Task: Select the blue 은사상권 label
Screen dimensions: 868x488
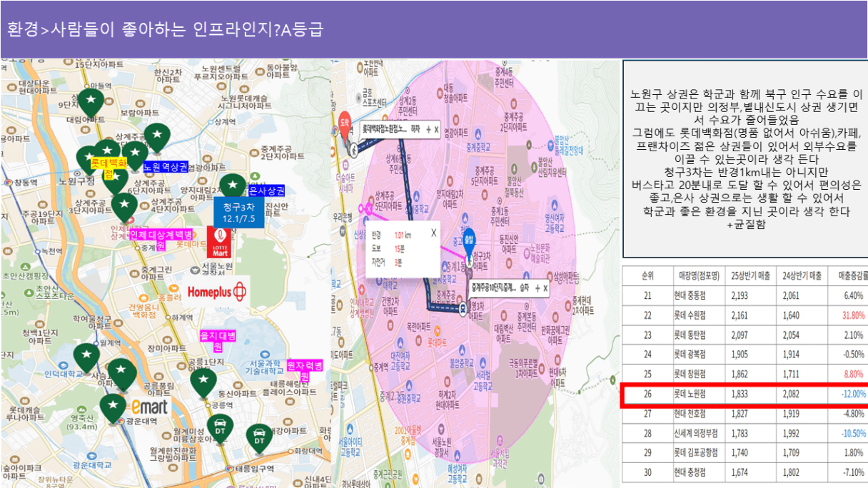Action: point(268,190)
